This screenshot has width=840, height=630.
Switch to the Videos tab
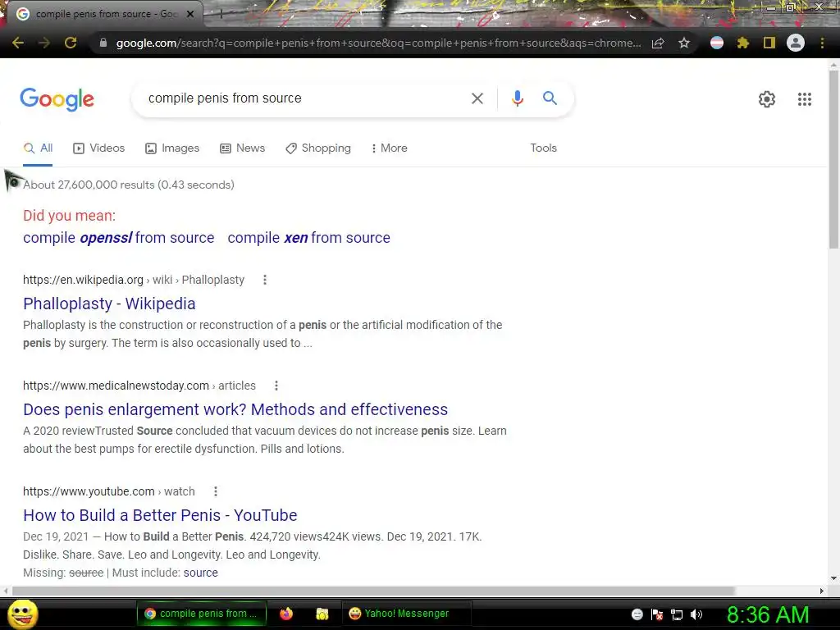(x=99, y=148)
